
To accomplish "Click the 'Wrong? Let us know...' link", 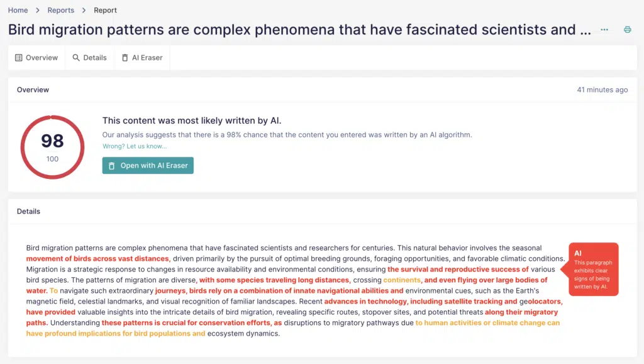I will [x=135, y=146].
